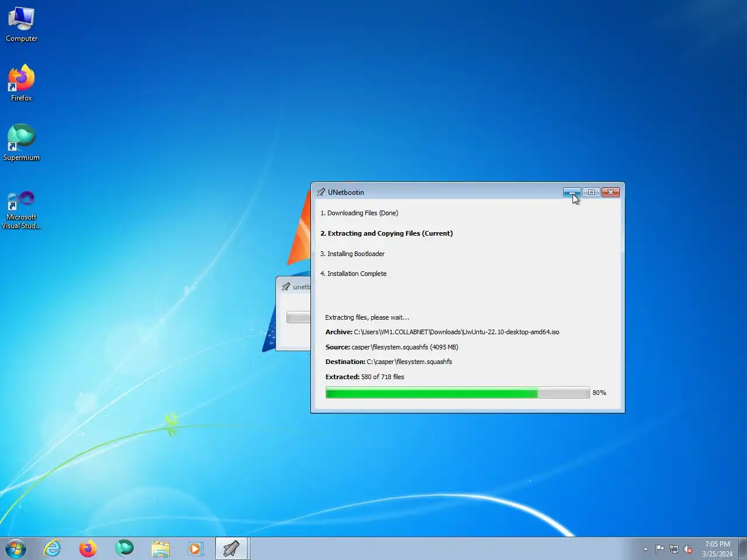Click the background unetbootin window's icon

(x=286, y=286)
